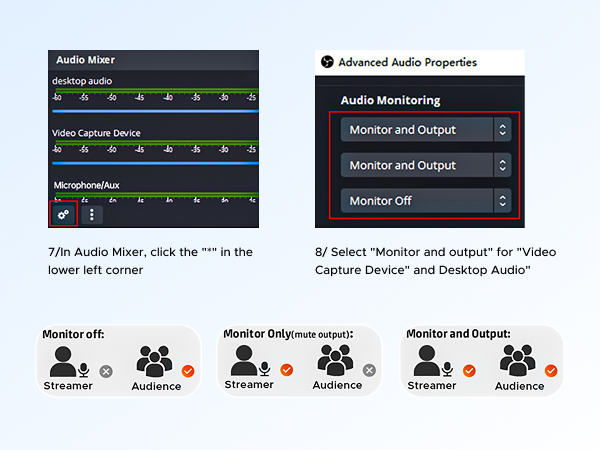Open the three-dot menu in Audio Mixer
The width and height of the screenshot is (600, 450).
coord(92,213)
